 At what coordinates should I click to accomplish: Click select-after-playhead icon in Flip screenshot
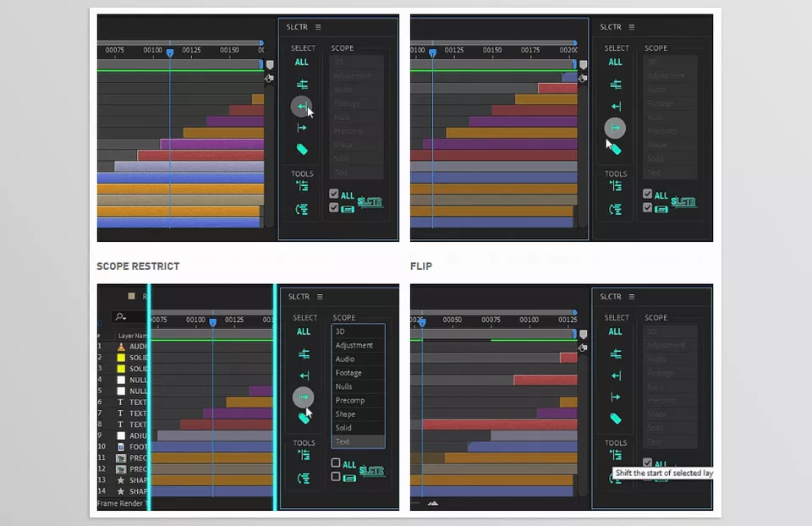click(615, 397)
